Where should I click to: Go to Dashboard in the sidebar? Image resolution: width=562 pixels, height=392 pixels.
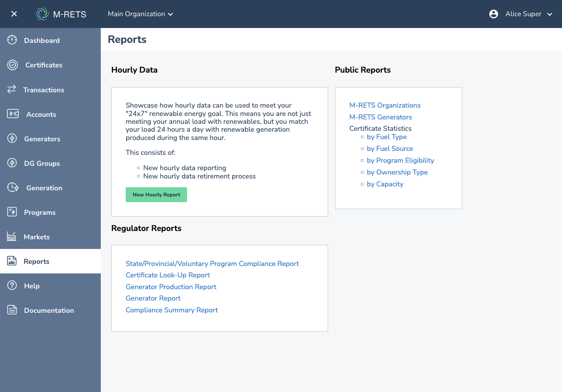tap(50, 40)
